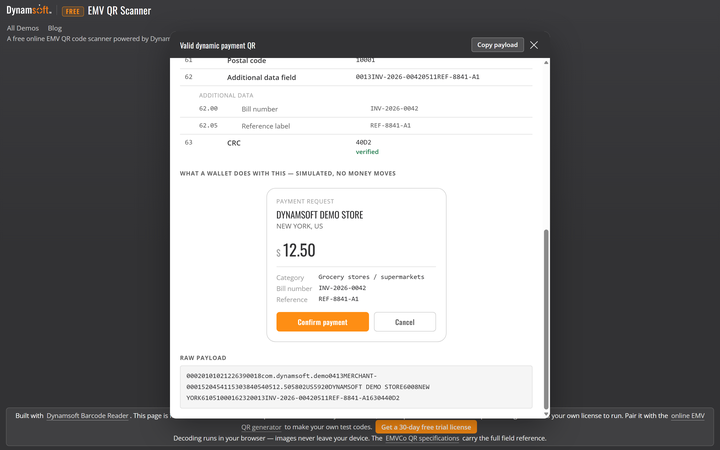Open the Dynamsoft Barcode Reader link
Viewport: 720px width, 450px height.
87,416
